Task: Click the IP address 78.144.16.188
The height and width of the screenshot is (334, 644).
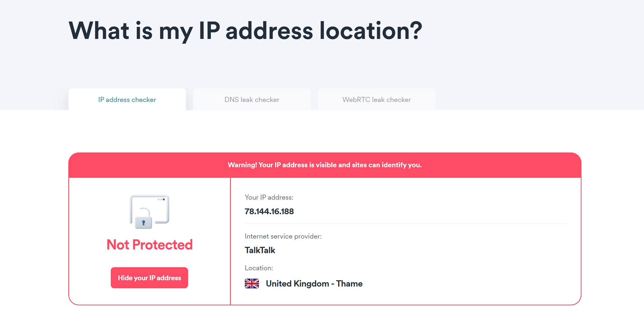Action: click(269, 211)
